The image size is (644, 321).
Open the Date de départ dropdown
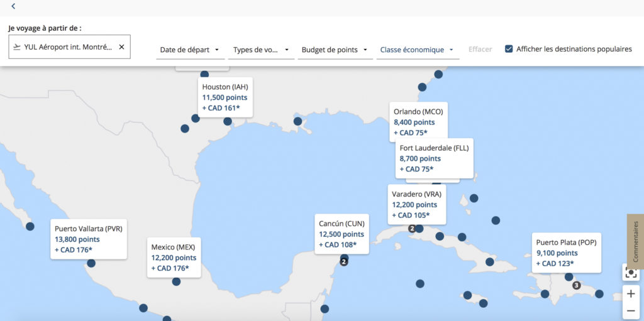point(190,50)
